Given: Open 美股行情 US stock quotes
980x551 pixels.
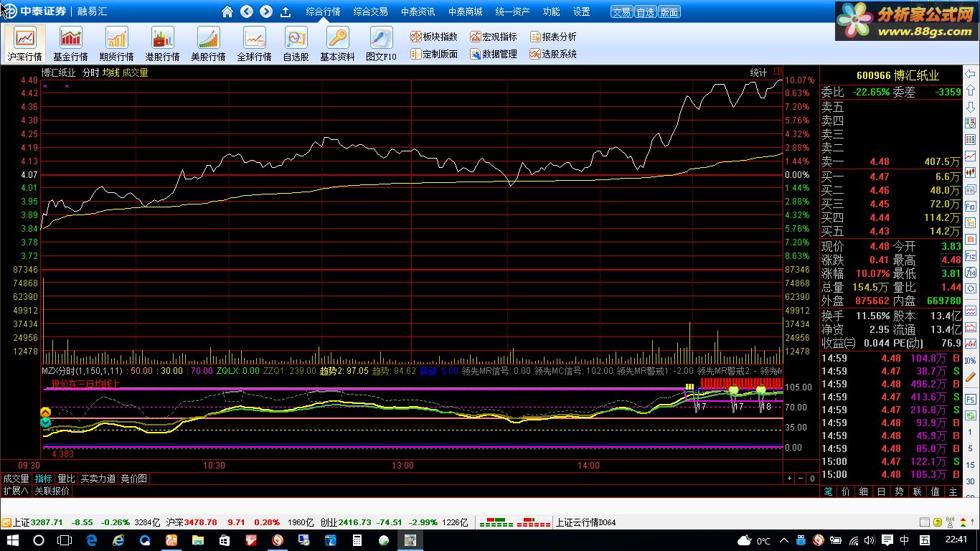Looking at the screenshot, I should (208, 44).
